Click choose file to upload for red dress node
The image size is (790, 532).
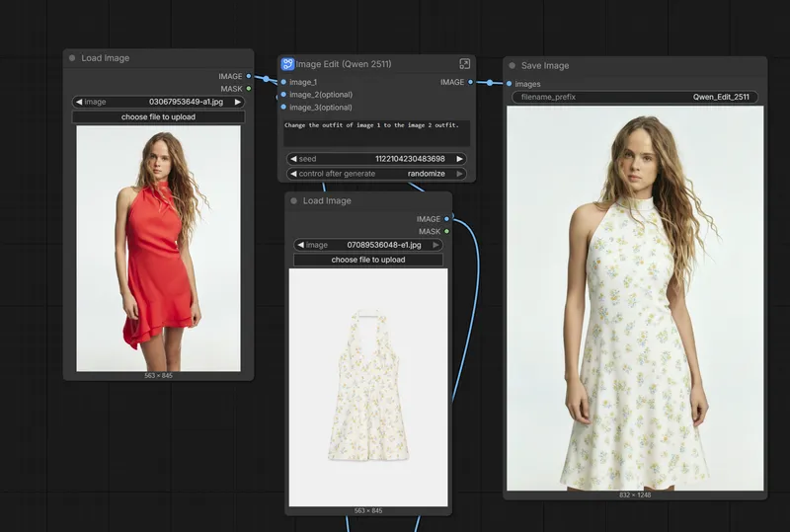point(158,116)
